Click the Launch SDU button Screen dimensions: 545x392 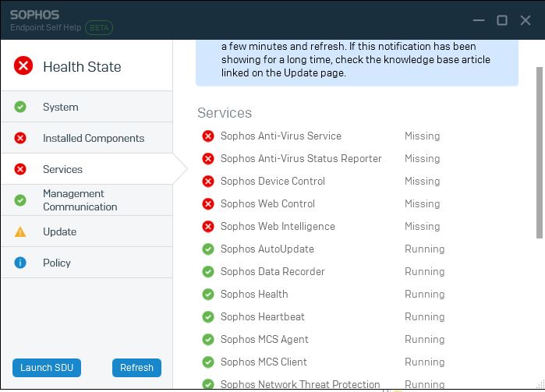pyautogui.click(x=47, y=368)
